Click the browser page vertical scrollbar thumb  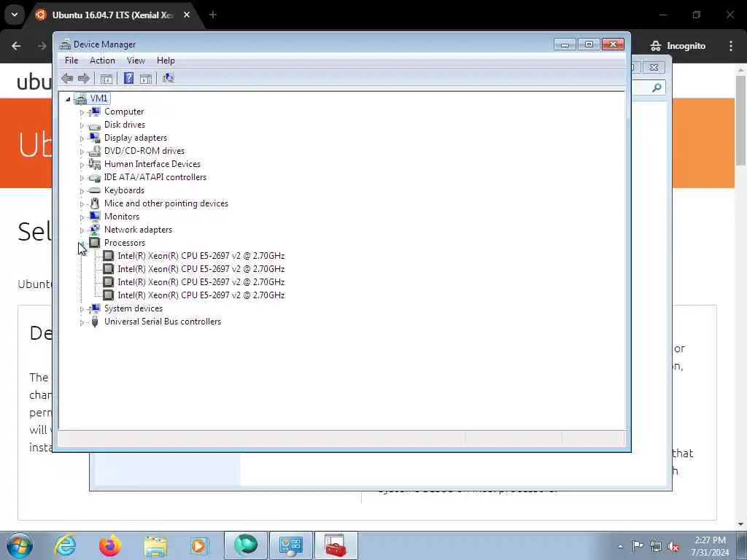coord(740,120)
